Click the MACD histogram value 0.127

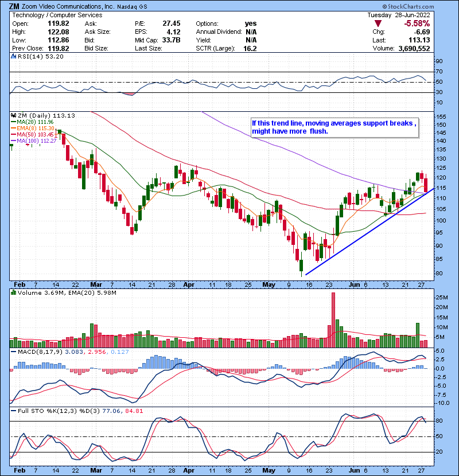click(120, 352)
